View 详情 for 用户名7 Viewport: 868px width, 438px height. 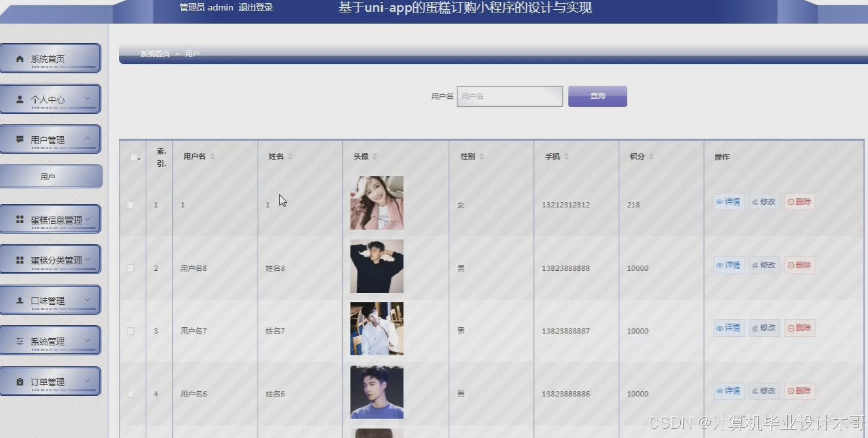[x=728, y=328]
